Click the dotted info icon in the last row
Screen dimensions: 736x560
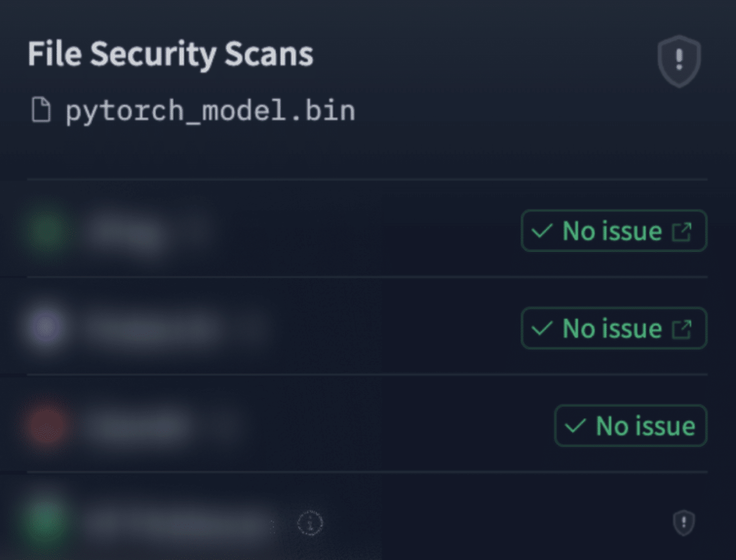point(311,523)
